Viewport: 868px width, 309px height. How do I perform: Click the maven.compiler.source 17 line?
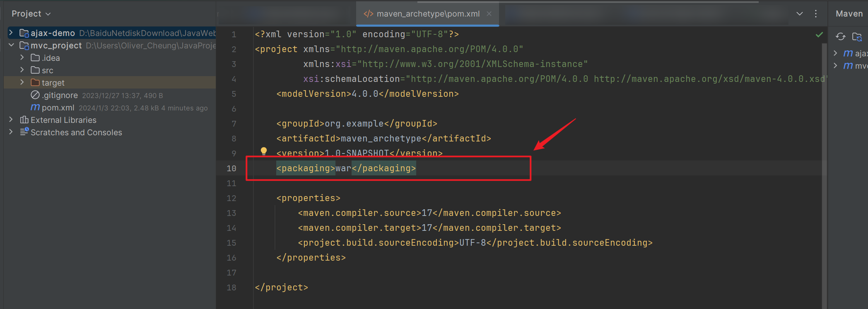[x=429, y=213]
